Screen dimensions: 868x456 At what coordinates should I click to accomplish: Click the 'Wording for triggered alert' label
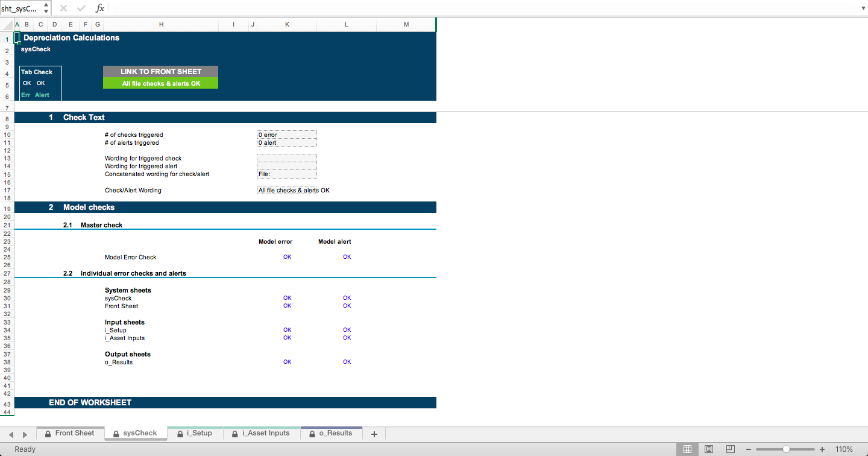pos(141,166)
